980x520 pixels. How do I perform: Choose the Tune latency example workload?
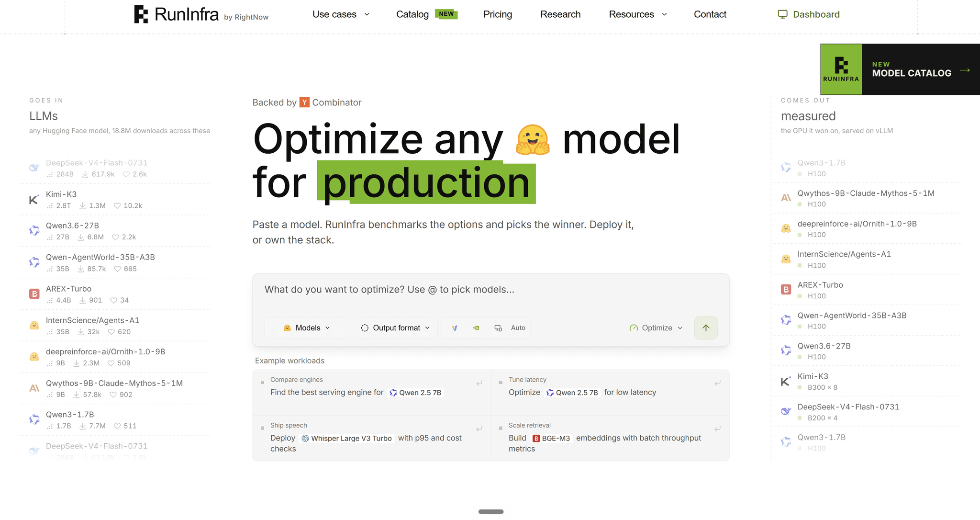click(x=610, y=393)
